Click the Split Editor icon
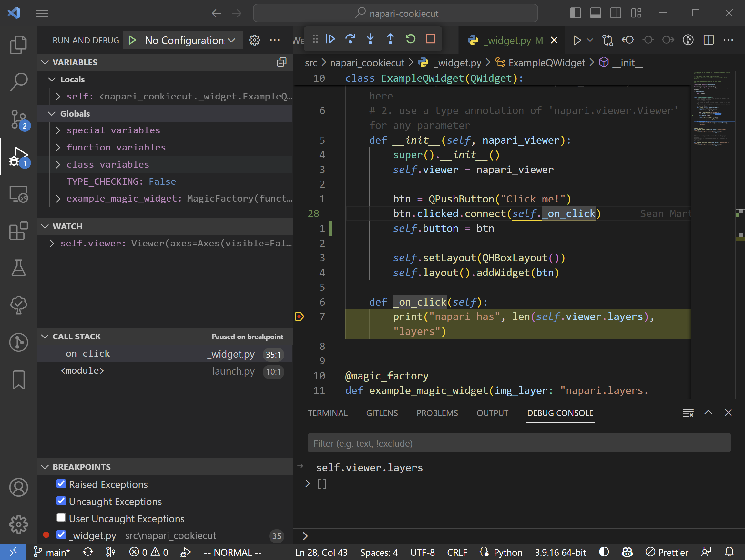The height and width of the screenshot is (560, 745). [x=708, y=40]
